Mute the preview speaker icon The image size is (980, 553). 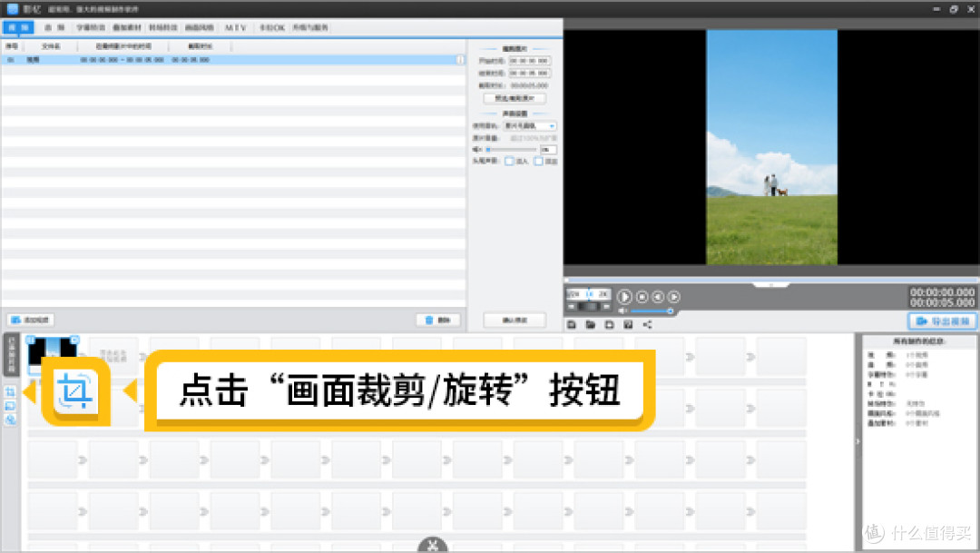click(x=622, y=311)
